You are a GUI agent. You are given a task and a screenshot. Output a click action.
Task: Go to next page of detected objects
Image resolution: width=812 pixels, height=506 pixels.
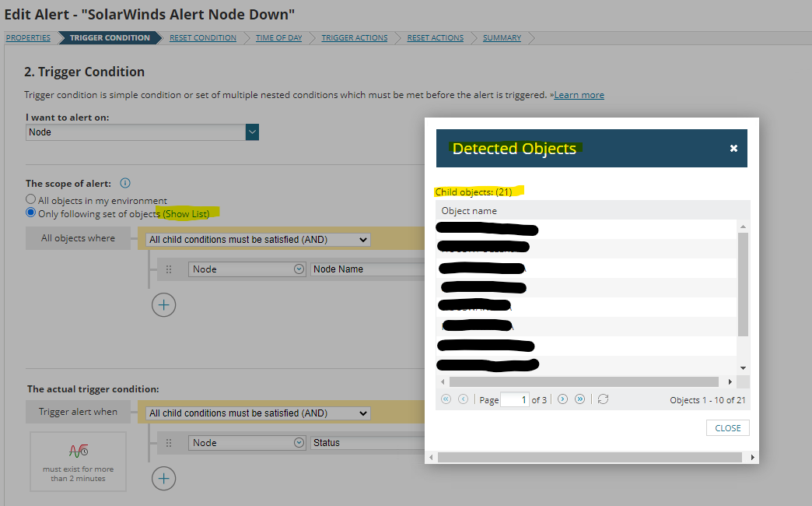[x=562, y=399]
